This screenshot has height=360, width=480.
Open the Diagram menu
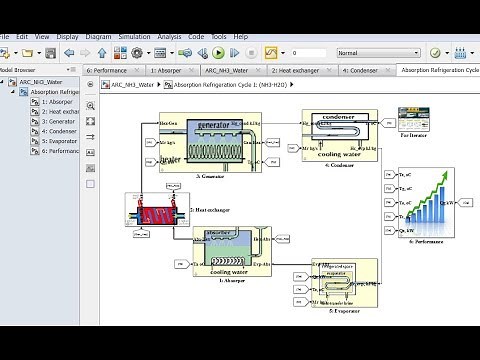pyautogui.click(x=98, y=37)
